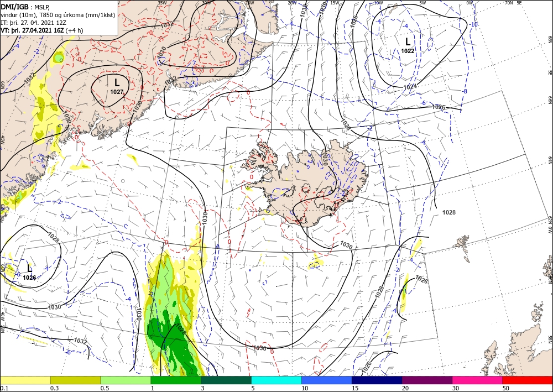Choose the purple 20–30 mm legend swatch
The height and width of the screenshot is (392, 553).
pos(427,380)
